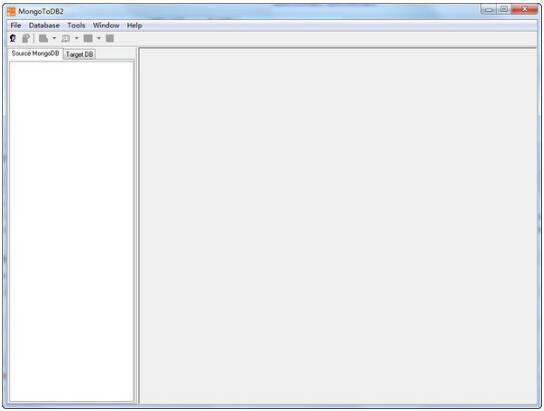The height and width of the screenshot is (411, 544).
Task: Open the last dropdown arrow in the toolbar
Action: coord(99,38)
